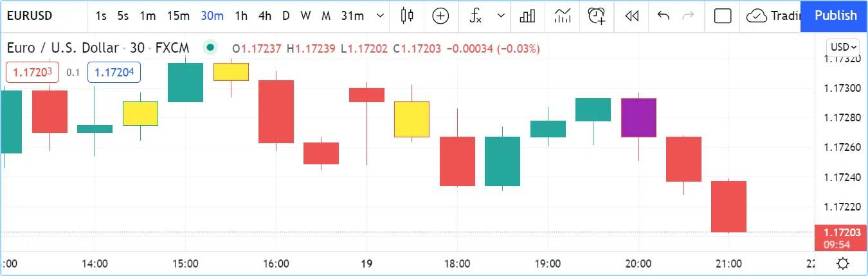Create an alert with the alarm clock icon
This screenshot has width=868, height=276.
tap(597, 16)
